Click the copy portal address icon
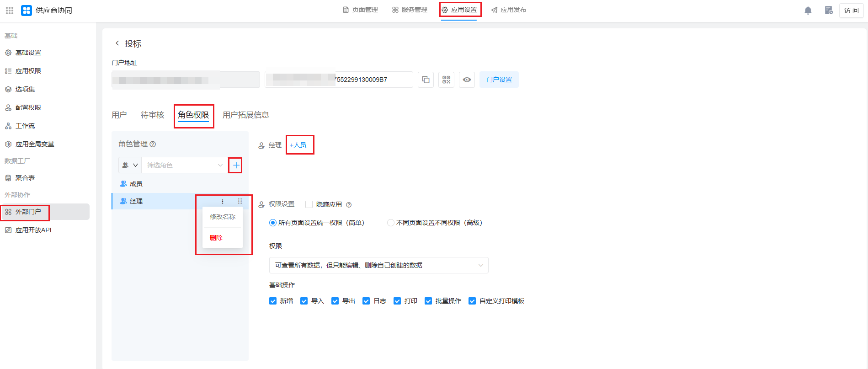 426,80
